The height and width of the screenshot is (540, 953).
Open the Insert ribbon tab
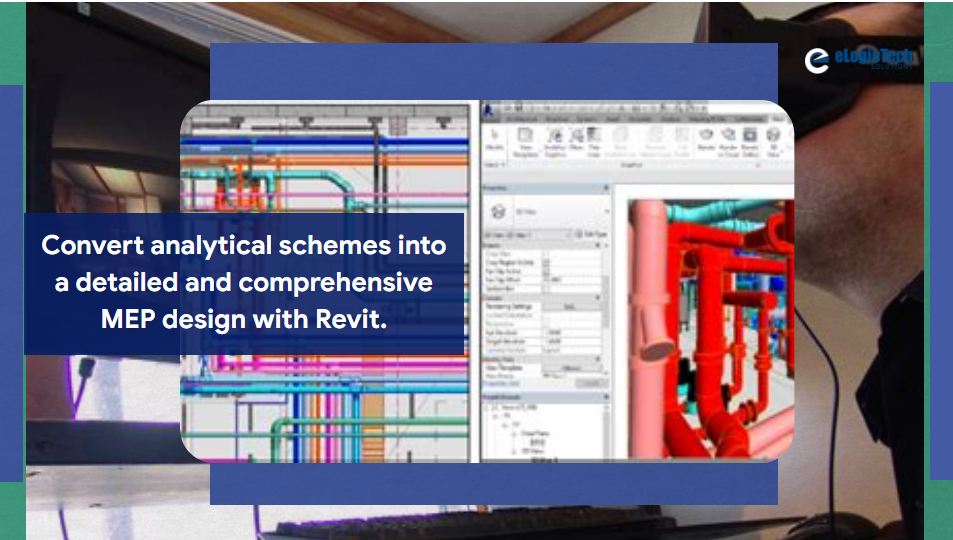[x=613, y=119]
